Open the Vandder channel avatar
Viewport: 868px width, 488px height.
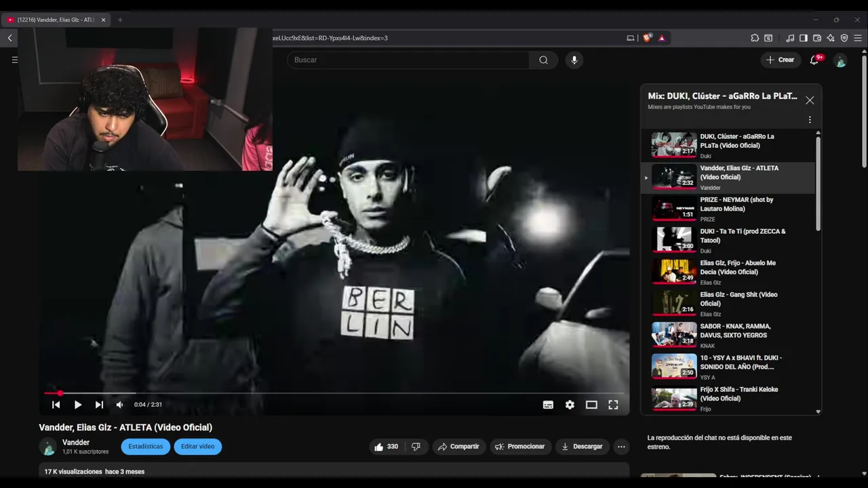[48, 447]
